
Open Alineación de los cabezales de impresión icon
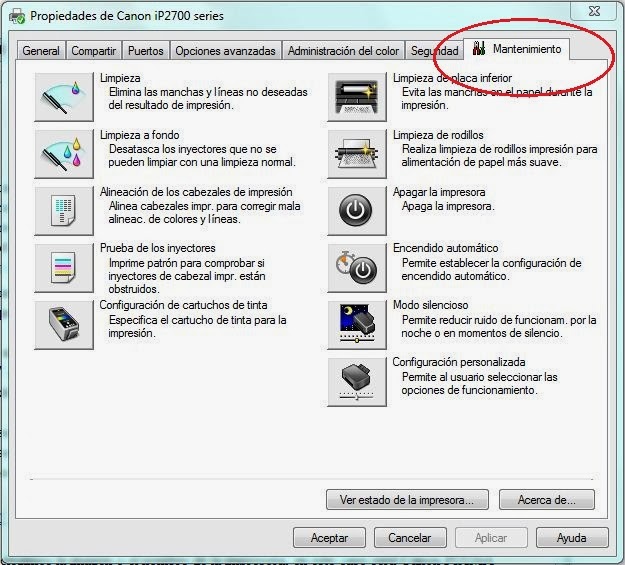click(x=64, y=211)
